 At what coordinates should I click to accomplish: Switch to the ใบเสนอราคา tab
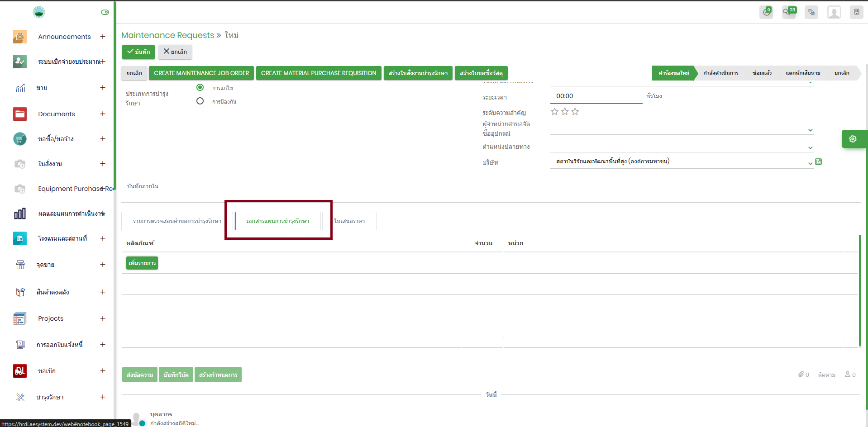(x=349, y=221)
